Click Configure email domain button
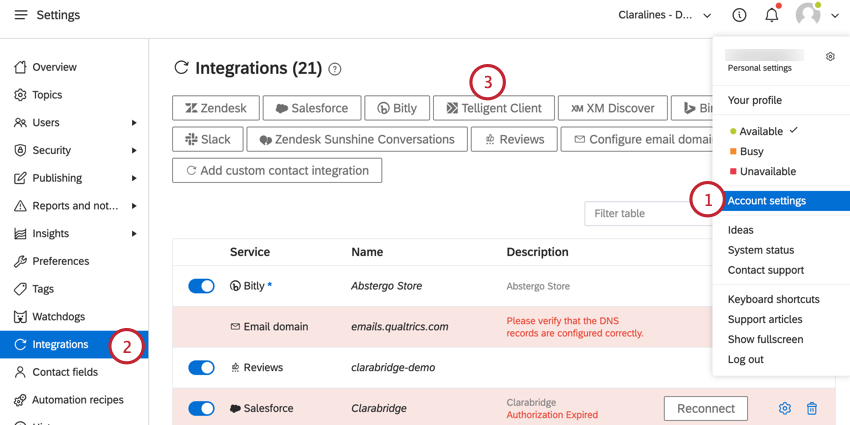This screenshot has height=425, width=850. (637, 139)
